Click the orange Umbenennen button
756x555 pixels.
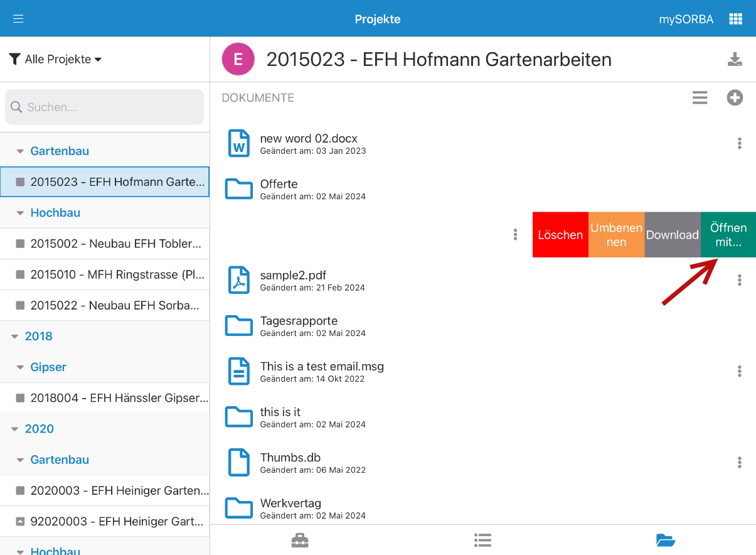[x=616, y=235]
